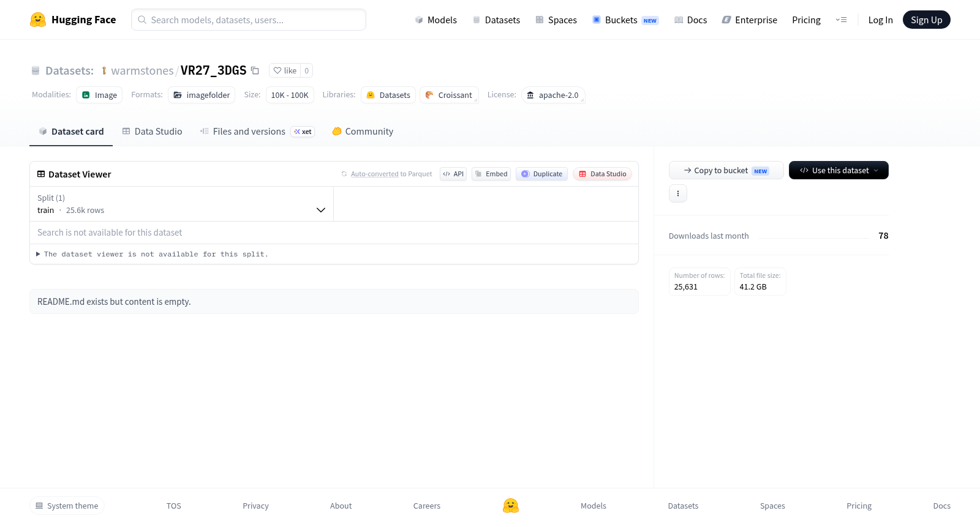980x527 pixels.
Task: Click the Sign Up button
Action: (926, 20)
